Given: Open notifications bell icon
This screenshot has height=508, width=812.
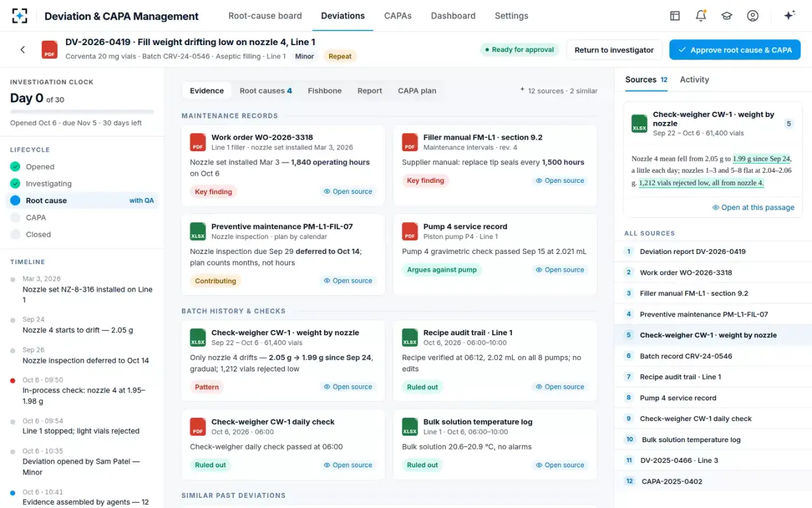Looking at the screenshot, I should (701, 16).
